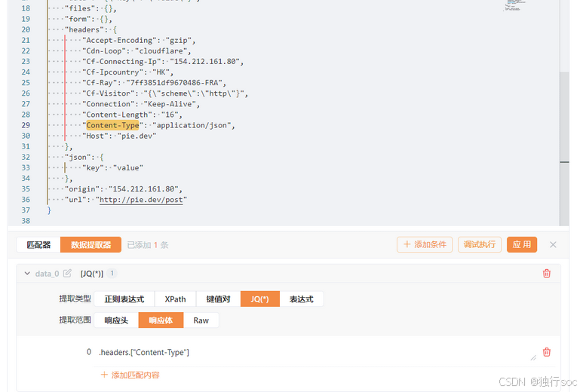Click the "key": "value" line
Viewport: 583px width, 392px height.
pyautogui.click(x=112, y=167)
